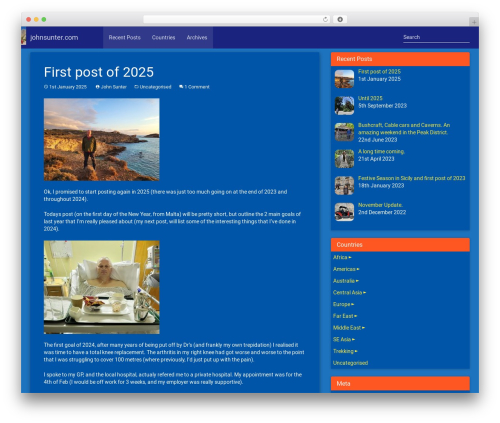Image resolution: width=500 pixels, height=423 pixels.
Task: Click thumbnail for A long time coming post
Action: 344,159
